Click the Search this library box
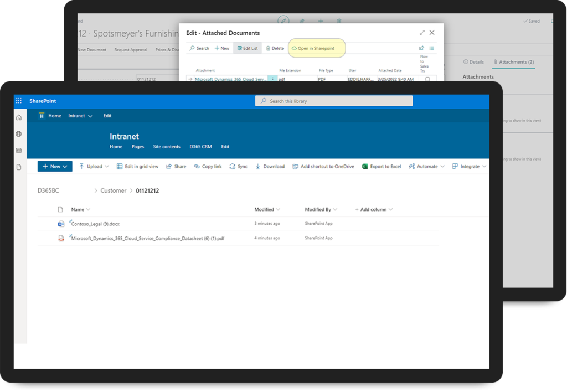 [x=334, y=101]
